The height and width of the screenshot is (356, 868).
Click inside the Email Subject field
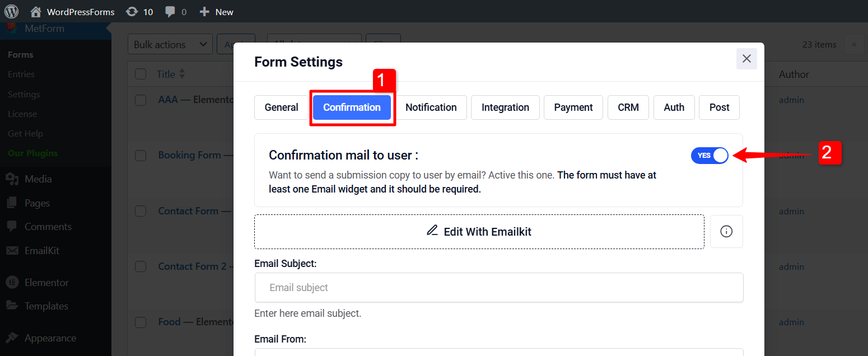click(x=498, y=287)
